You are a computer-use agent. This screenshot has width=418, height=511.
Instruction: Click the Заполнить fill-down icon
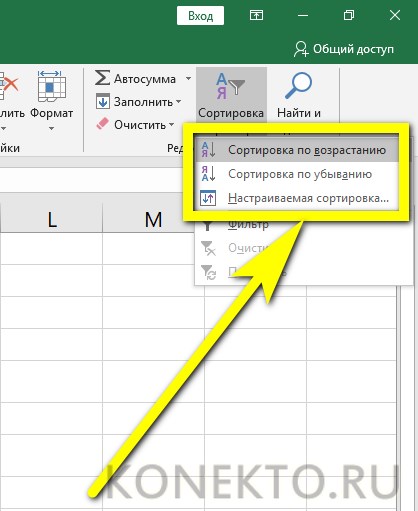pyautogui.click(x=103, y=102)
